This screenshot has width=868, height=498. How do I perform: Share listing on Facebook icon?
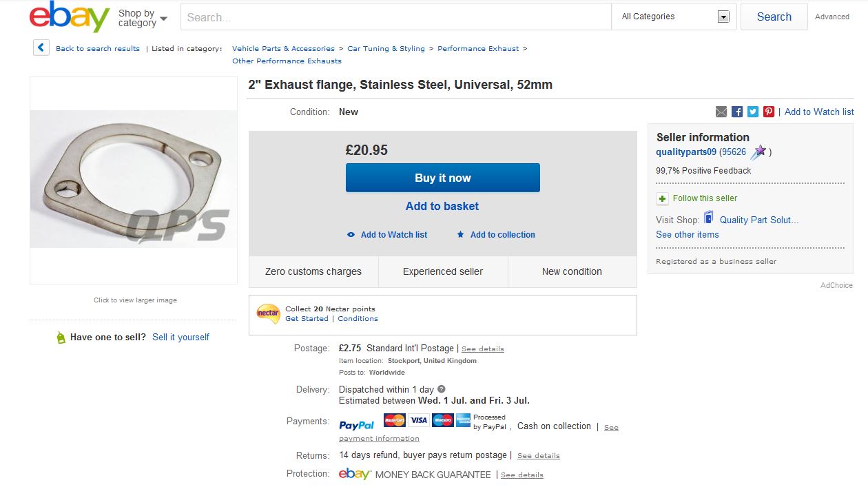pyautogui.click(x=737, y=112)
